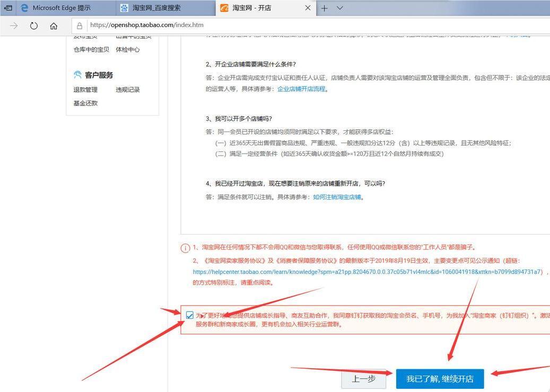Click inside the address bar field

tap(212, 25)
